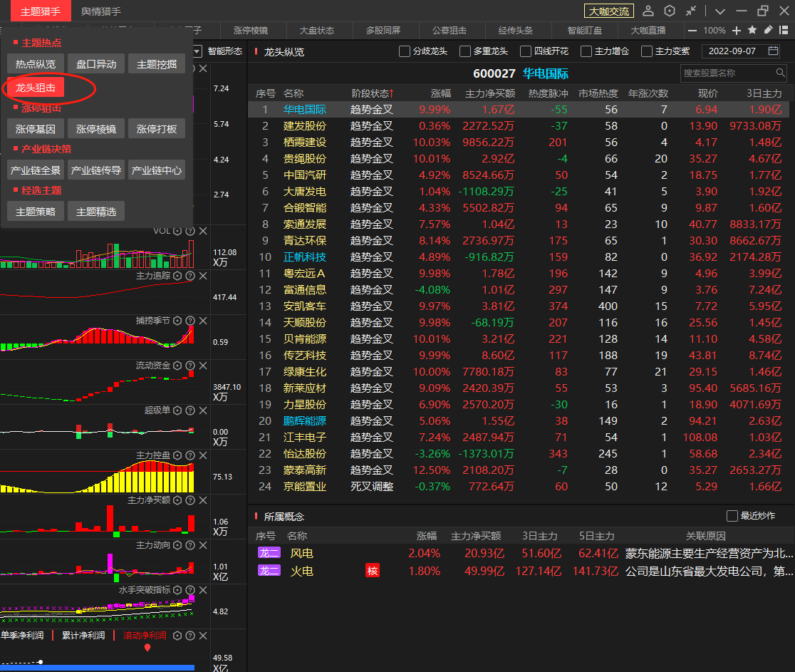Open 流动资金 indicator settings icon
The height and width of the screenshot is (672, 795).
click(x=177, y=366)
